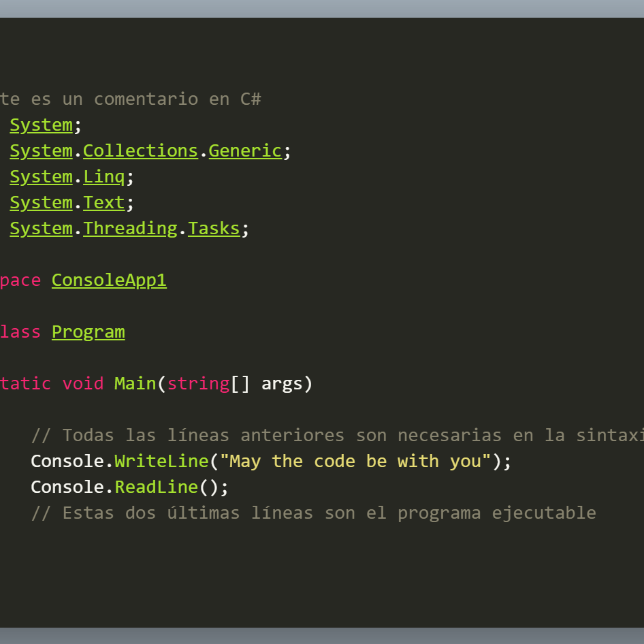Open the ConsoleApp1 namespace link
The image size is (644, 644).
(x=109, y=280)
